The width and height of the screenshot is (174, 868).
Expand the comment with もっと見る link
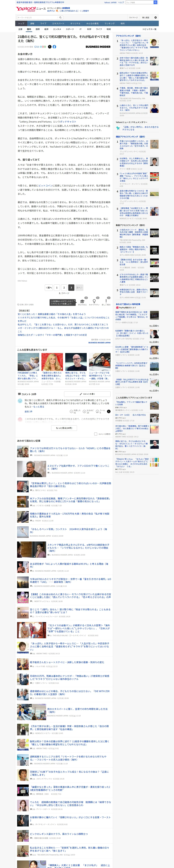click(x=39, y=407)
